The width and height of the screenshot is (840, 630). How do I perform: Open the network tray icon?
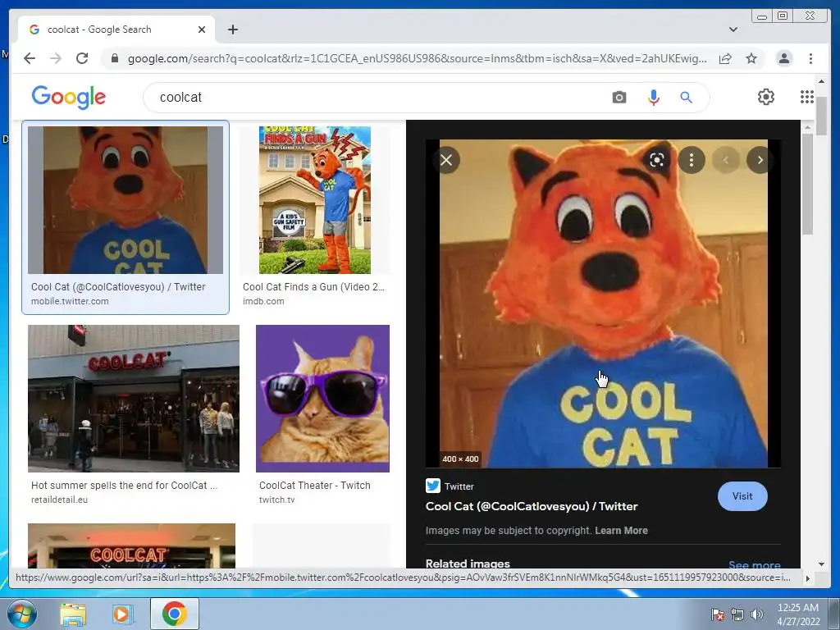point(737,614)
